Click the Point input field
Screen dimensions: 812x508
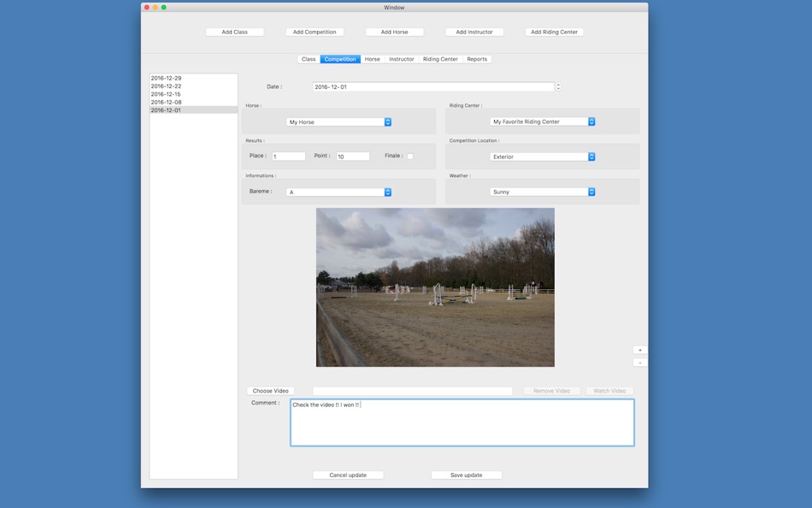pos(353,156)
